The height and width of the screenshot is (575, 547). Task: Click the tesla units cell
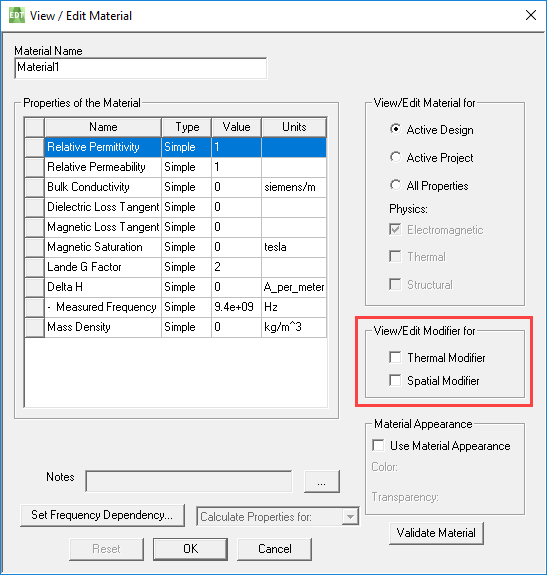(294, 247)
